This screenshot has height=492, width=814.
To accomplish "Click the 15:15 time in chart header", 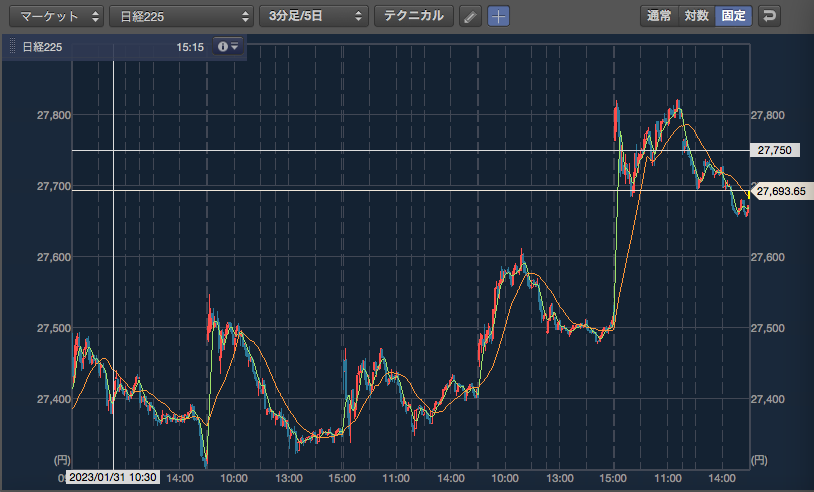I will pos(190,47).
